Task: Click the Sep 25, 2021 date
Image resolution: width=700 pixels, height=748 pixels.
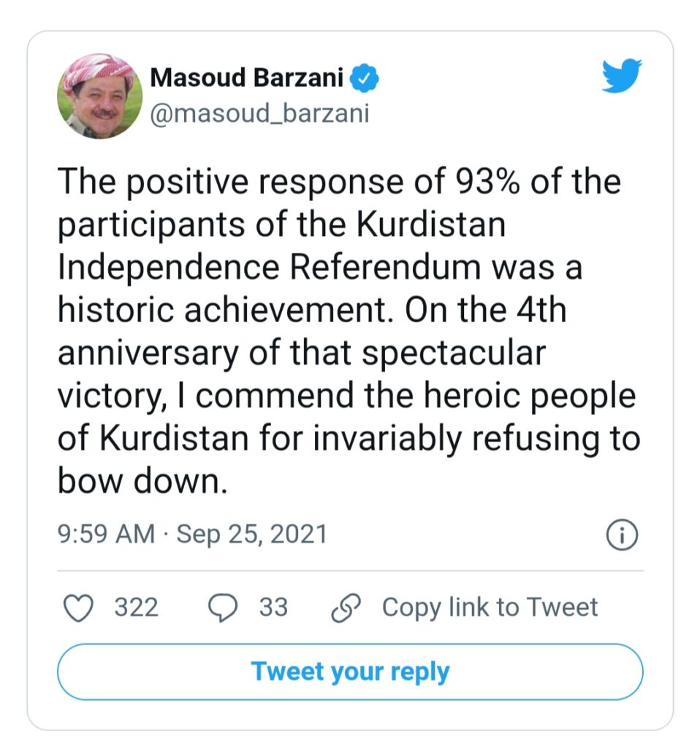Action: click(251, 535)
